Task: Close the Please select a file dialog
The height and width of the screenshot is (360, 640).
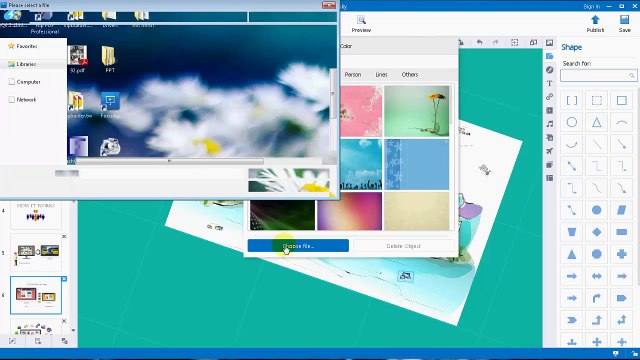Action: pyautogui.click(x=329, y=5)
